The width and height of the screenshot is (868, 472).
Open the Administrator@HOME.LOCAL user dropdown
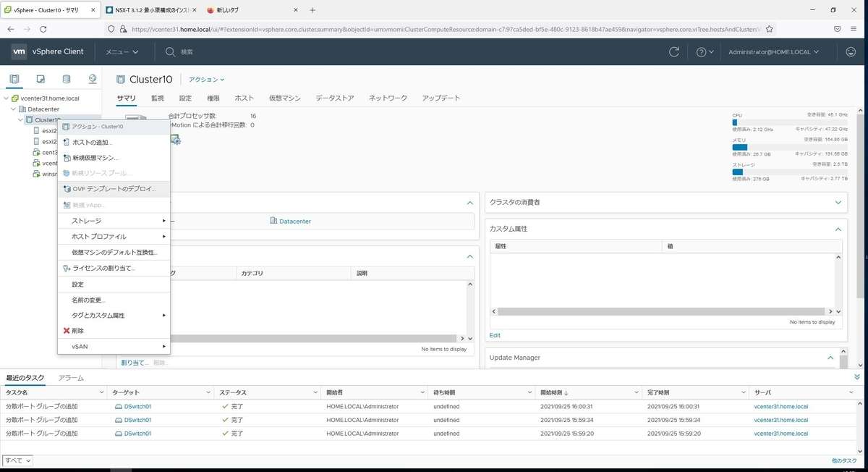click(774, 52)
